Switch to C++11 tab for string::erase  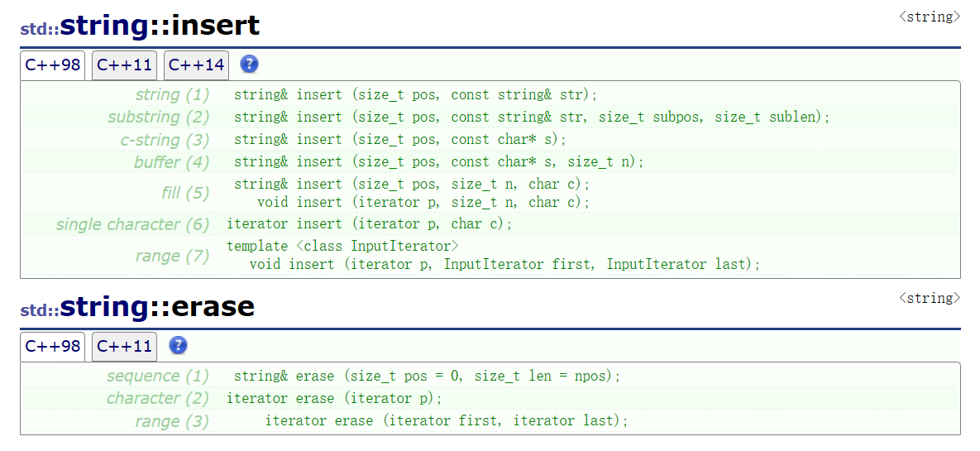(124, 346)
